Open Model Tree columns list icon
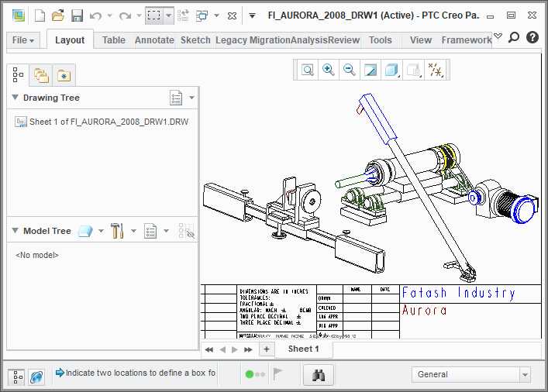 150,231
